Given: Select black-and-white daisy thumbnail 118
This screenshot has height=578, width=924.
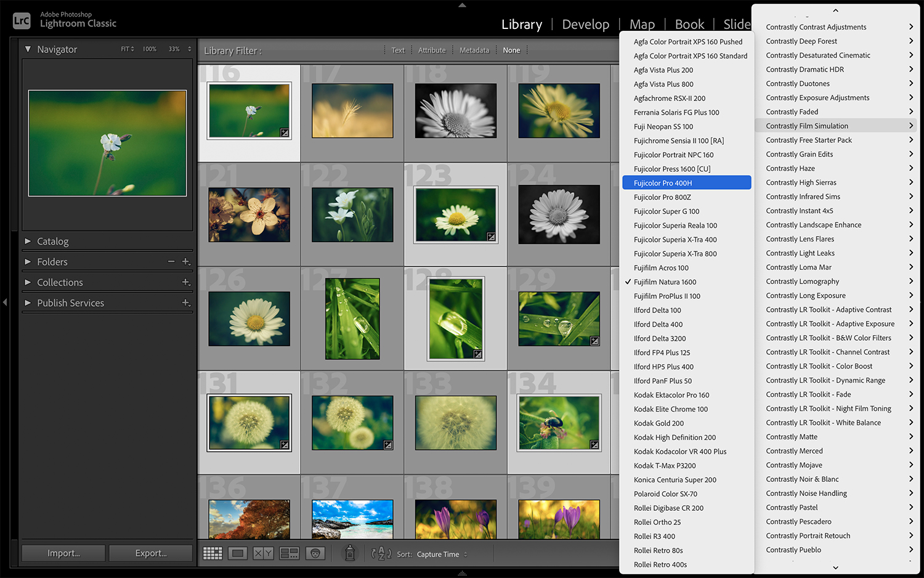Looking at the screenshot, I should 456,111.
